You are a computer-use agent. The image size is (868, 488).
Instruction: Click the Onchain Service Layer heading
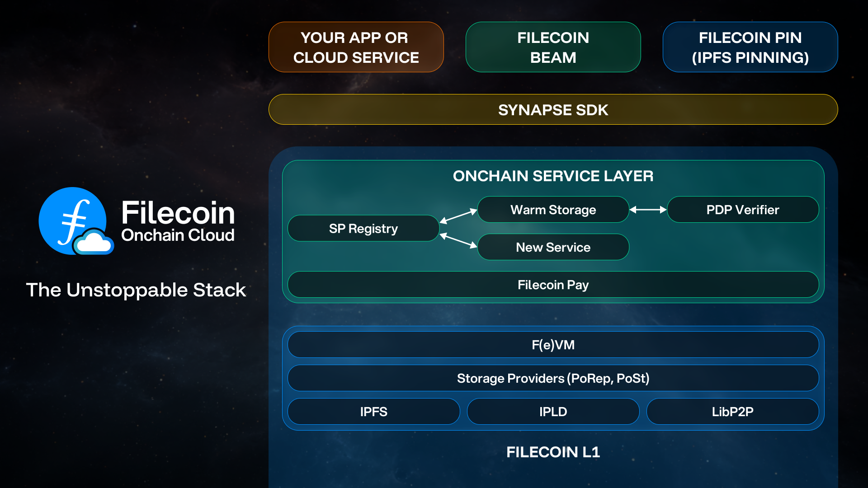pyautogui.click(x=553, y=176)
